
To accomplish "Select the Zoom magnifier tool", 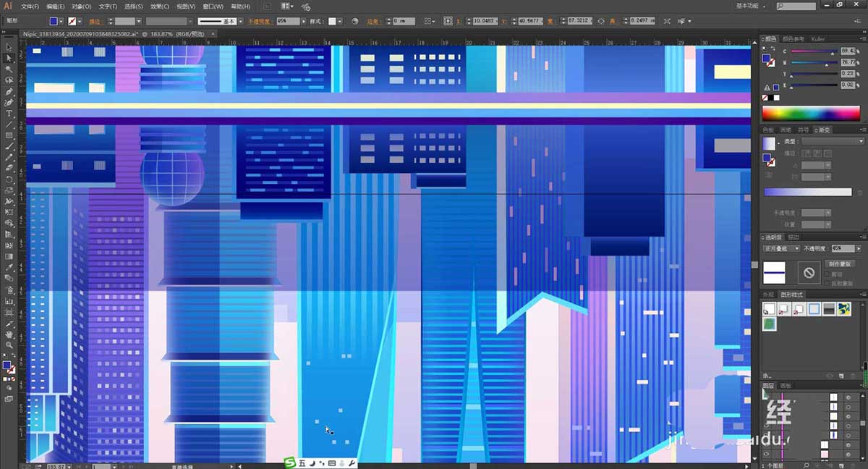I will coord(9,345).
